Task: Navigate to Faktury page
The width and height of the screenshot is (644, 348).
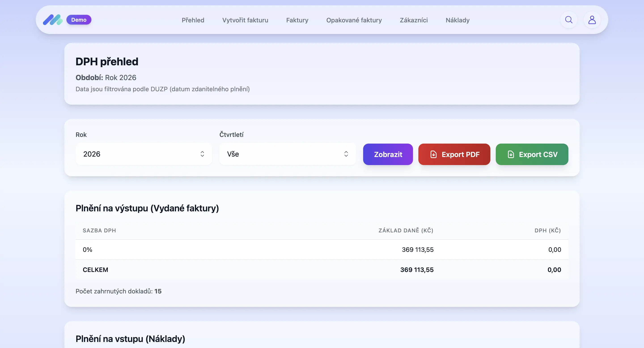Action: tap(297, 20)
